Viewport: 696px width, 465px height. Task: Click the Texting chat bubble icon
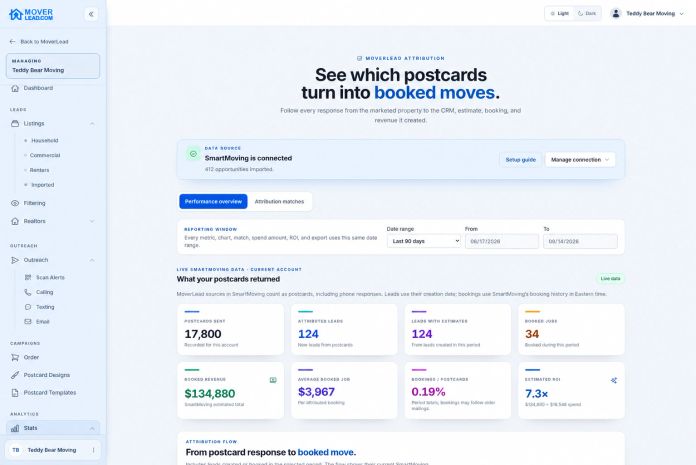28,307
